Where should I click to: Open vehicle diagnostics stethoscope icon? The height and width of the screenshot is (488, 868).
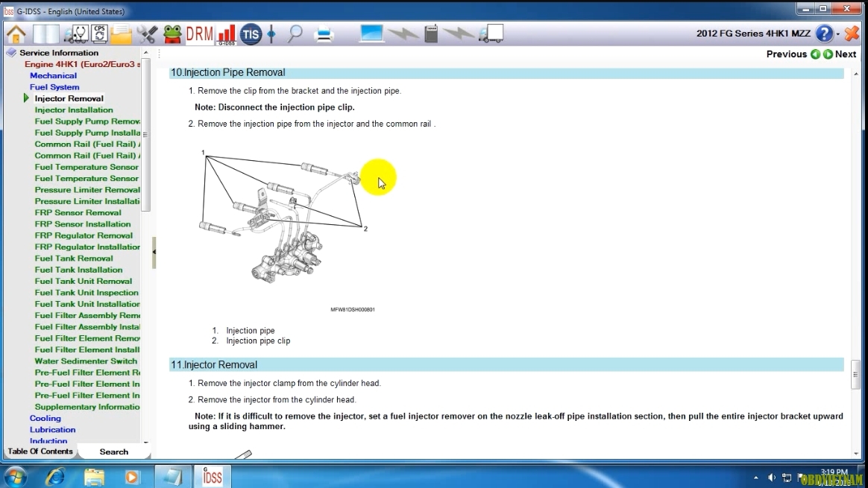76,34
